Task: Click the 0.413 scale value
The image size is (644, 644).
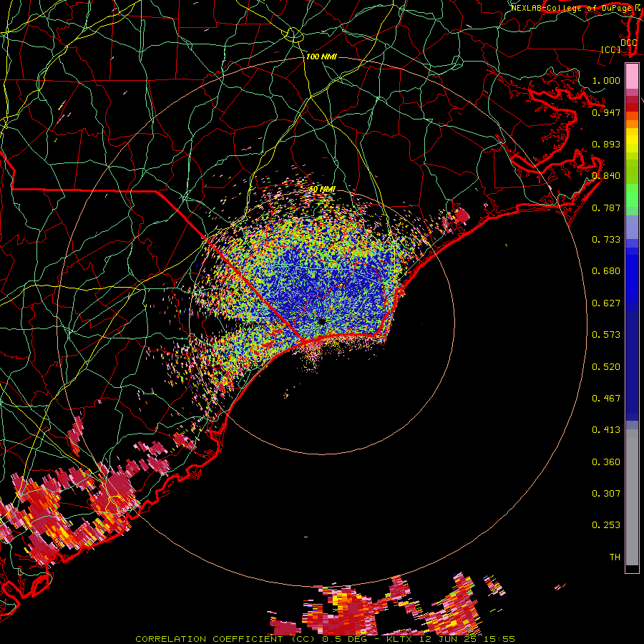Action: 606,430
